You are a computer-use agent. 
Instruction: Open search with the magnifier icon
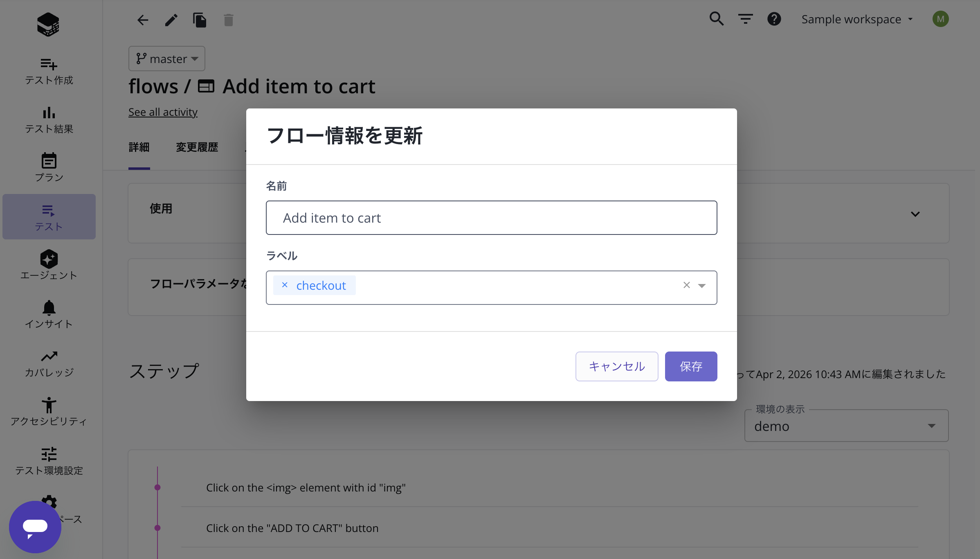717,19
